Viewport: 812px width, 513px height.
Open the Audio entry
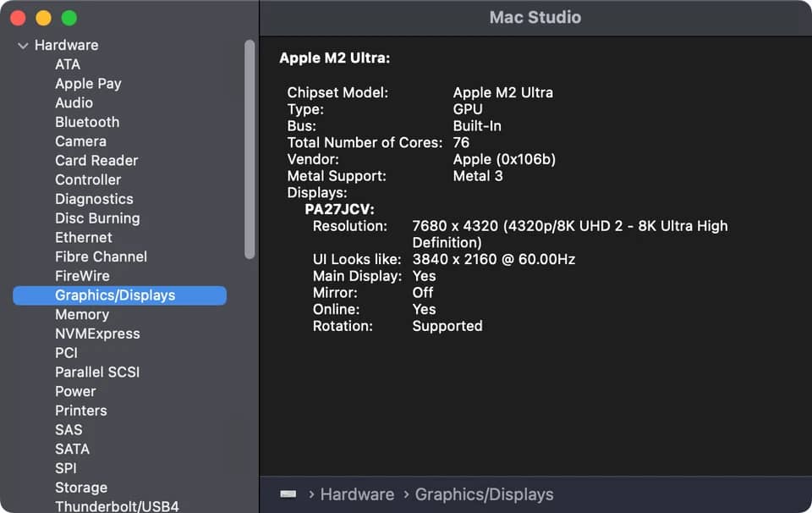[x=74, y=102]
